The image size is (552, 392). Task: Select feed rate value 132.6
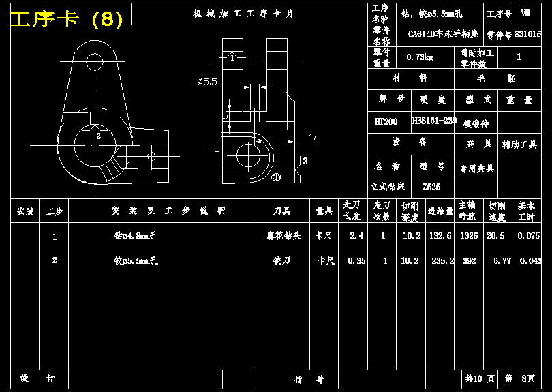[x=440, y=236]
